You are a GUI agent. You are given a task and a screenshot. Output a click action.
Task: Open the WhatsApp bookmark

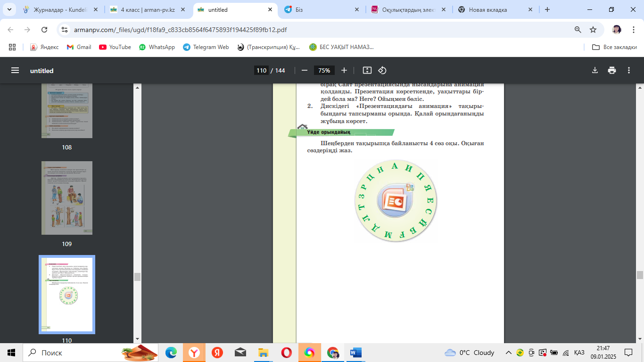tap(157, 47)
